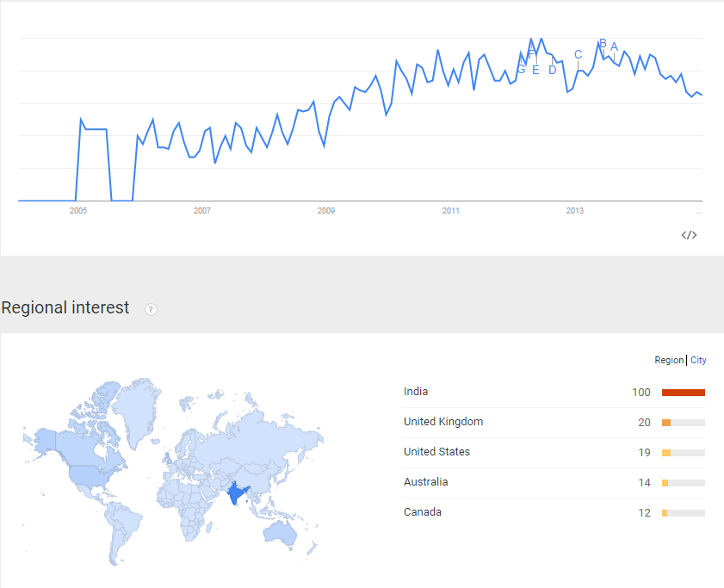Open the Regional interest help icon
The height and width of the screenshot is (588, 724).
click(151, 309)
